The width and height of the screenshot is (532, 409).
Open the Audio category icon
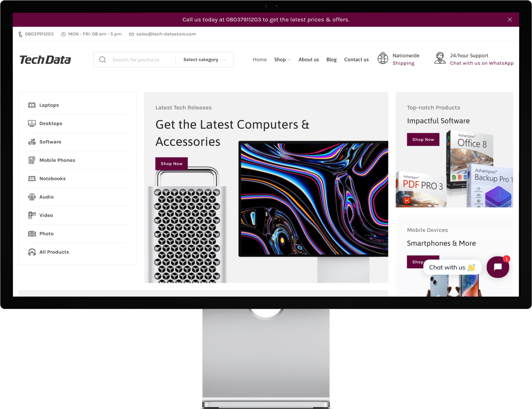(x=32, y=197)
